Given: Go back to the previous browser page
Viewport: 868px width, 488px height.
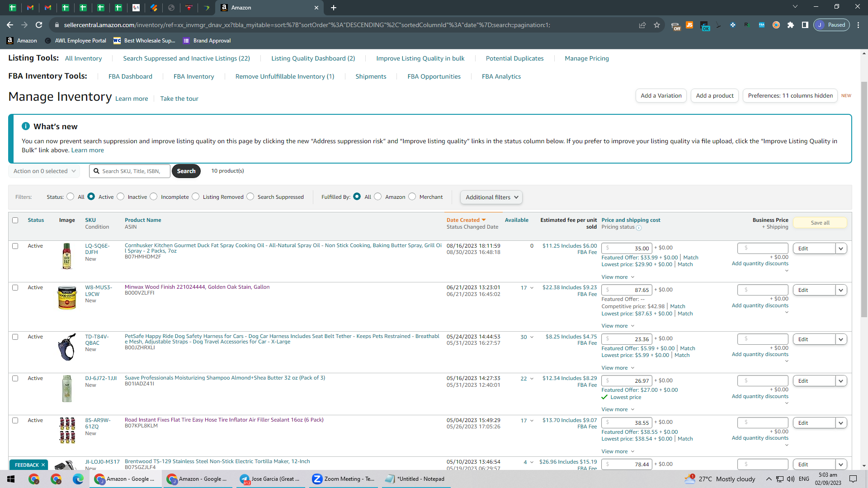Looking at the screenshot, I should (x=10, y=25).
